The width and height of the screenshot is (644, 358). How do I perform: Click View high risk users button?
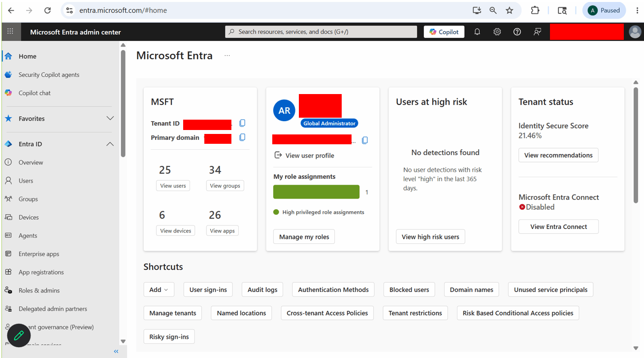(x=430, y=237)
